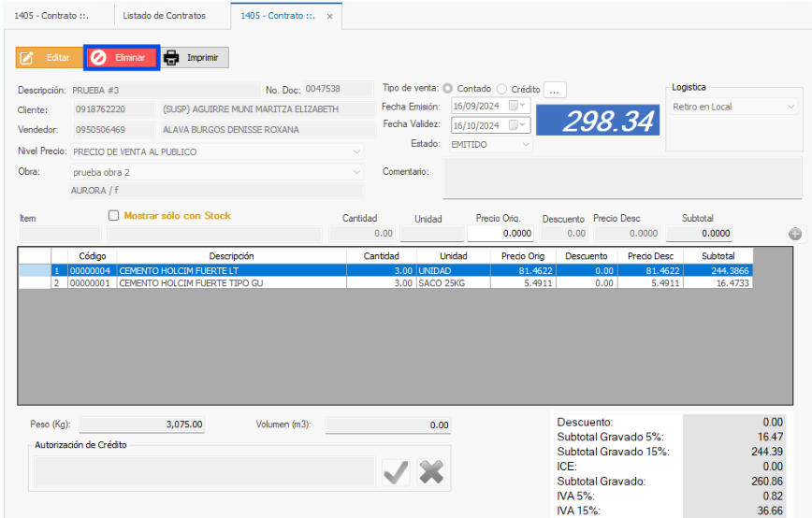Viewport: 812px width, 518px height.
Task: Close the active 1405 - Contrato tab
Action: (x=329, y=17)
